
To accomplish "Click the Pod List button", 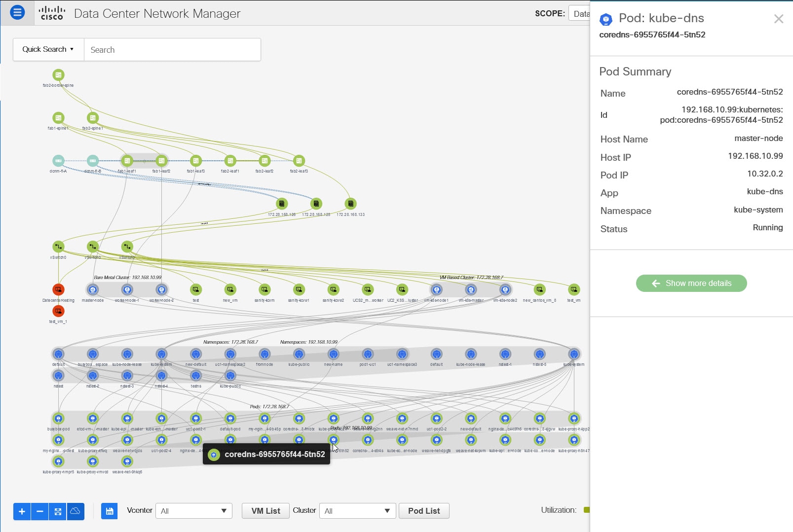I will [x=424, y=511].
